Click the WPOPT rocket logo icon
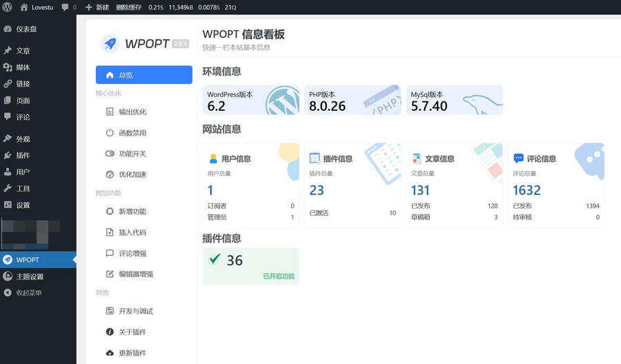Viewport: 621px width, 364px height. 110,43
